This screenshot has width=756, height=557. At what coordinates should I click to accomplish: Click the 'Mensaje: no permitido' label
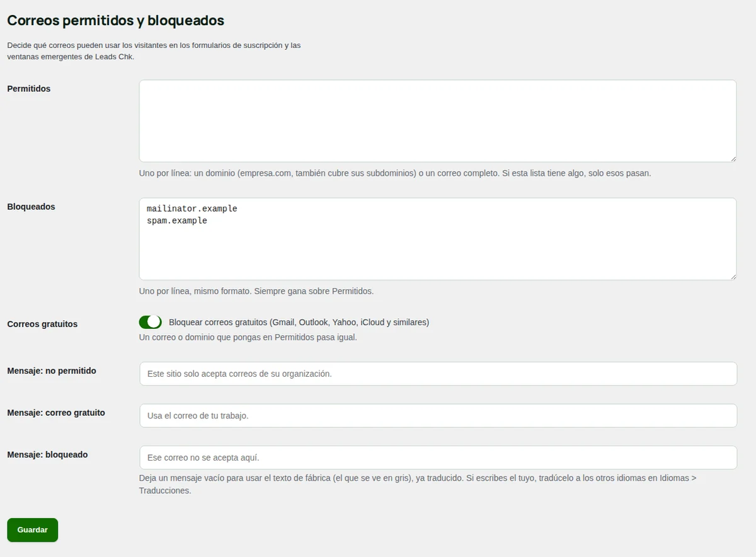point(52,370)
